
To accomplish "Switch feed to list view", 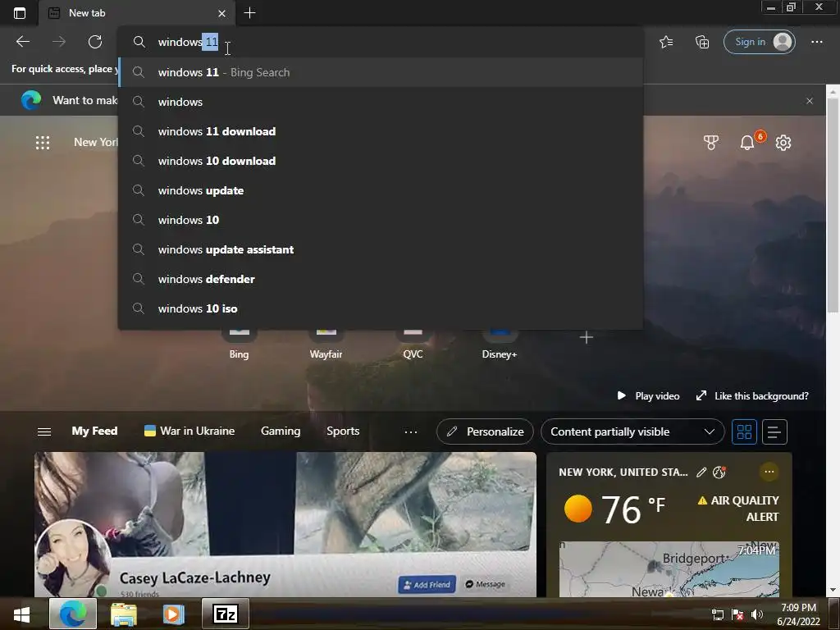I will pyautogui.click(x=774, y=431).
